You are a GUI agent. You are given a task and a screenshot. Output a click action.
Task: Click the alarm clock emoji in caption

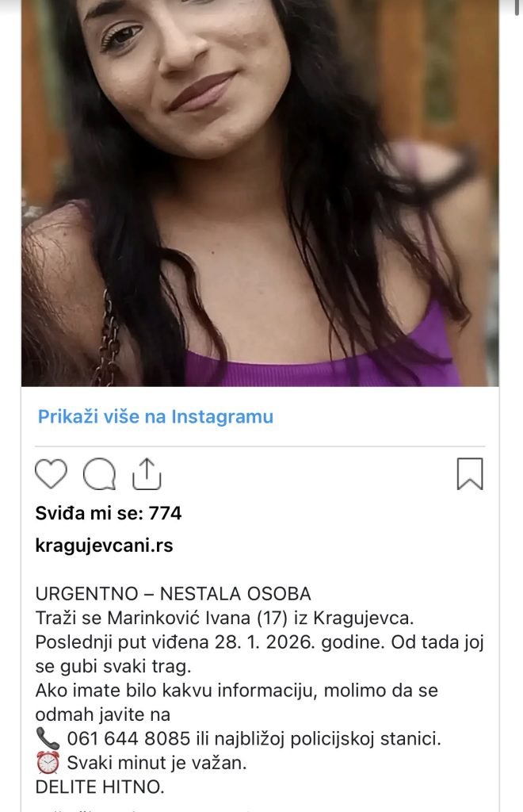pos(48,763)
